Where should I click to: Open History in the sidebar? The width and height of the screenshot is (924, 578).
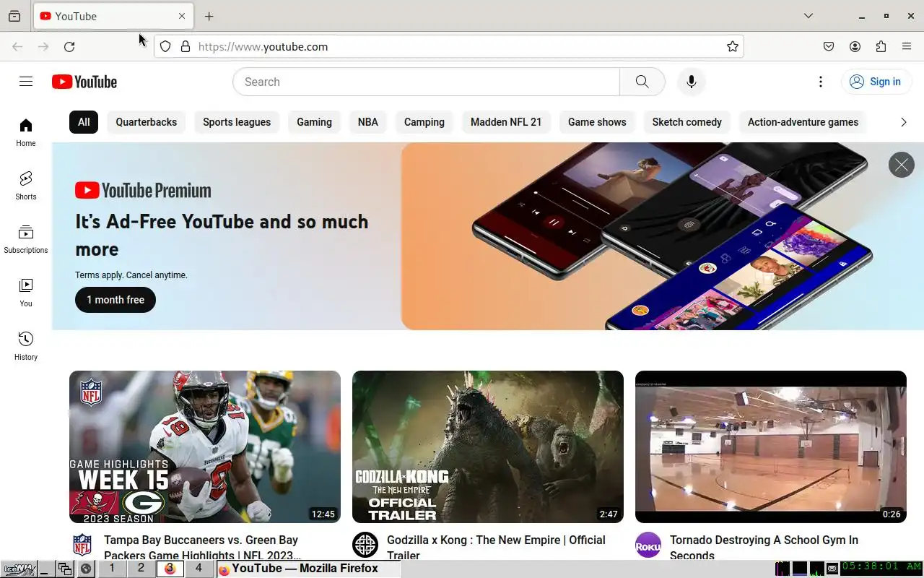click(x=26, y=346)
